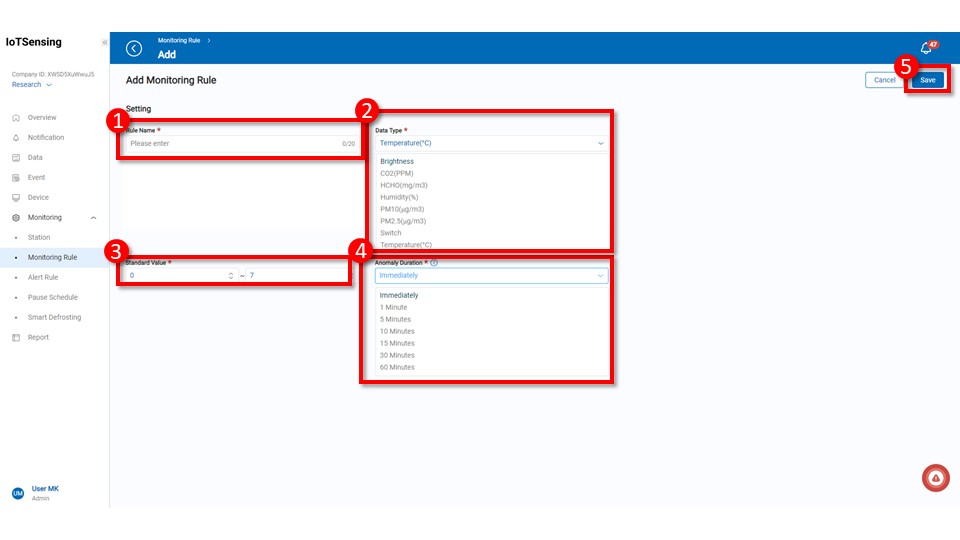
Task: Open Notification in the sidebar
Action: click(45, 138)
